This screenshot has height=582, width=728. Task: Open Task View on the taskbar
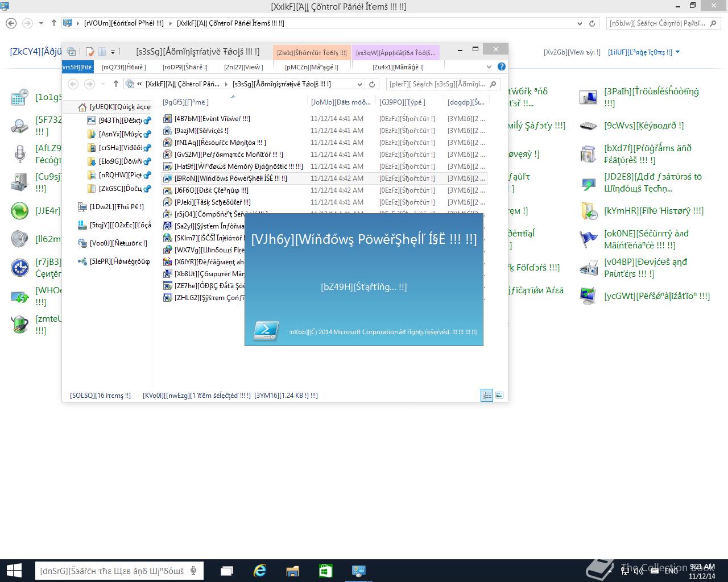[227, 571]
